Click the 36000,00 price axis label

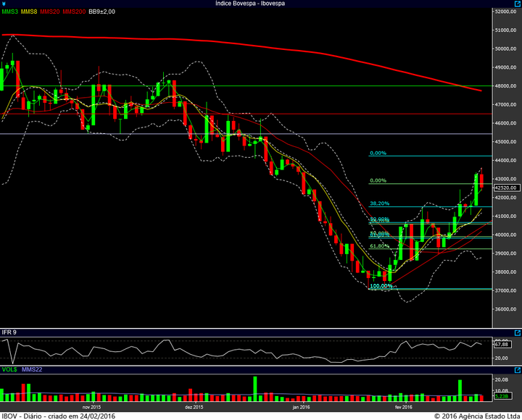pyautogui.click(x=506, y=309)
